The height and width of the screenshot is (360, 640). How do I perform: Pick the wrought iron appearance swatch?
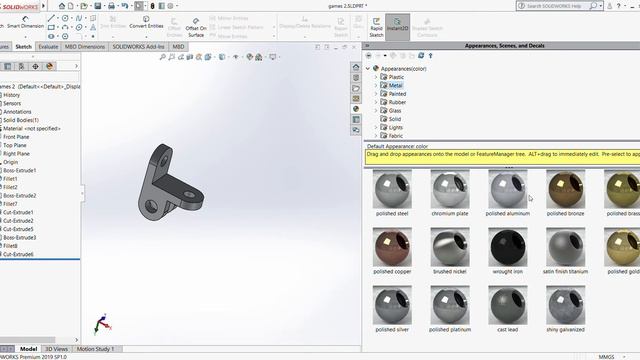(508, 247)
